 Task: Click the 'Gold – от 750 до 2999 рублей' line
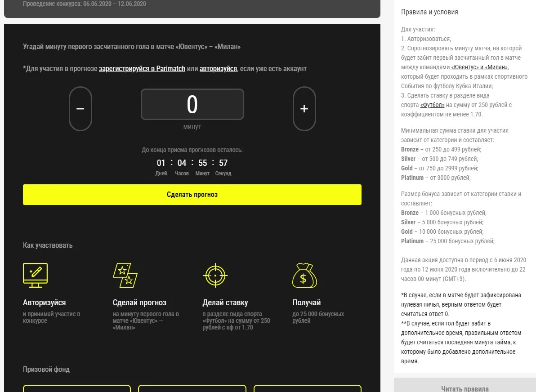point(440,168)
